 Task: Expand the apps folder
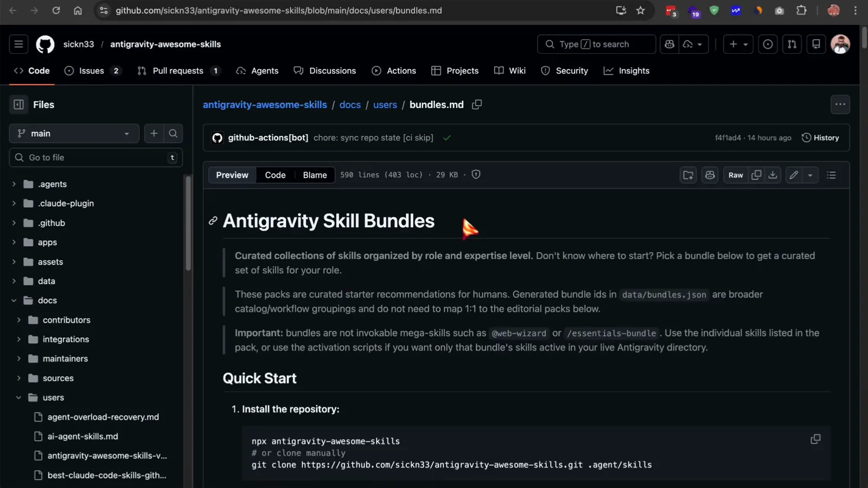pos(14,242)
